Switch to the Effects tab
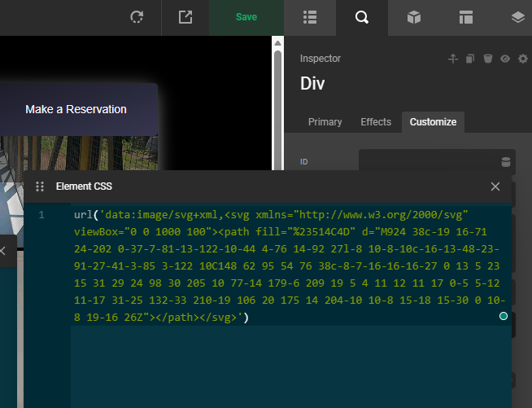The width and height of the screenshot is (532, 408). [376, 122]
